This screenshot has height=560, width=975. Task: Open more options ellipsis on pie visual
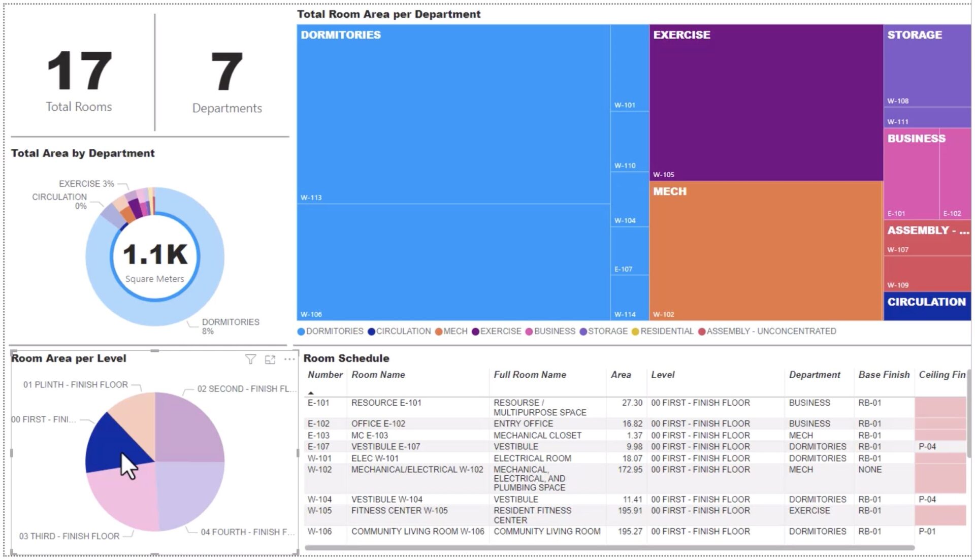[289, 359]
